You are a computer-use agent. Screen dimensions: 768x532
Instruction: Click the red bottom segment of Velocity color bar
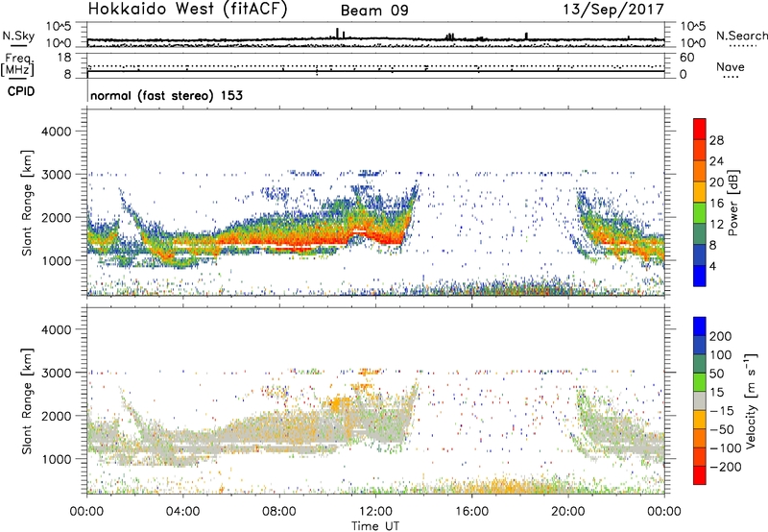(700, 475)
